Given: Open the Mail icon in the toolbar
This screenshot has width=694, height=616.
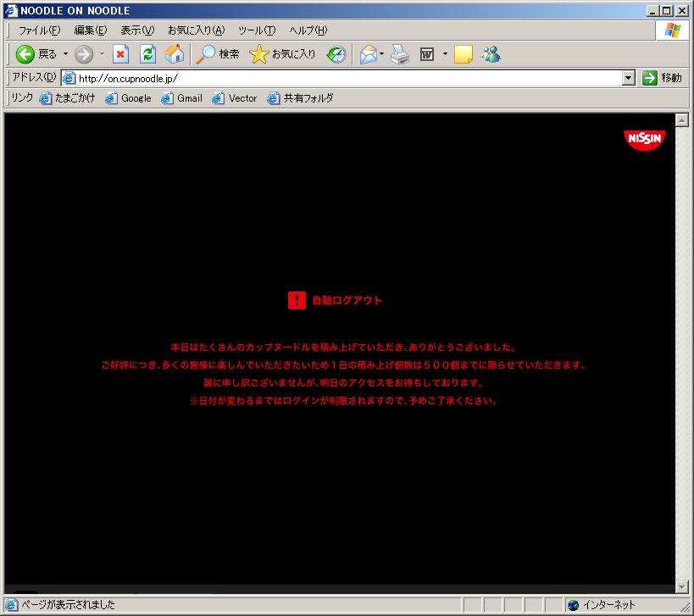Looking at the screenshot, I should coord(368,54).
